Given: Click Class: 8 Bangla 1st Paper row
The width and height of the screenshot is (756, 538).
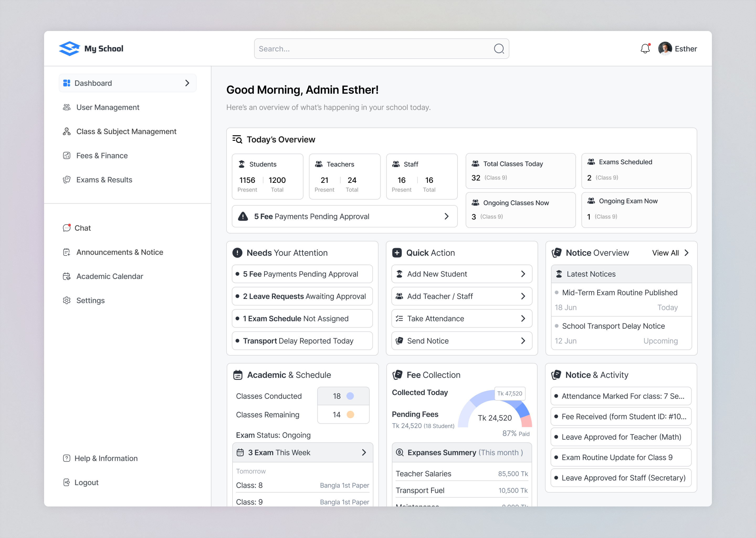Looking at the screenshot, I should point(303,485).
